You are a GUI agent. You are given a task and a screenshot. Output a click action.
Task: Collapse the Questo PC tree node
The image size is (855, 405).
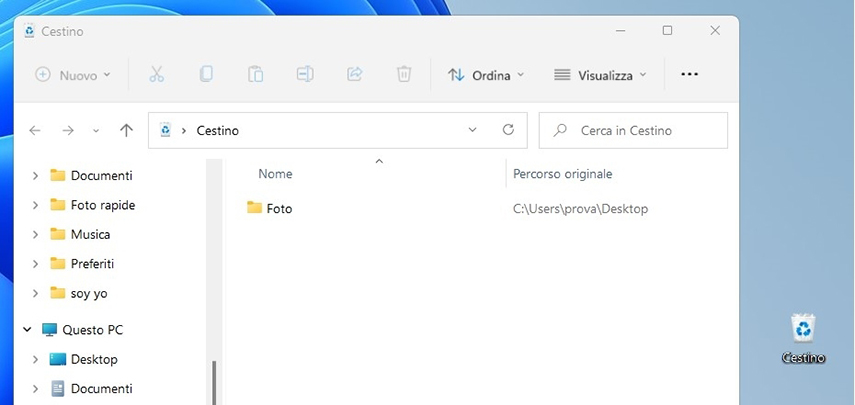(x=27, y=330)
